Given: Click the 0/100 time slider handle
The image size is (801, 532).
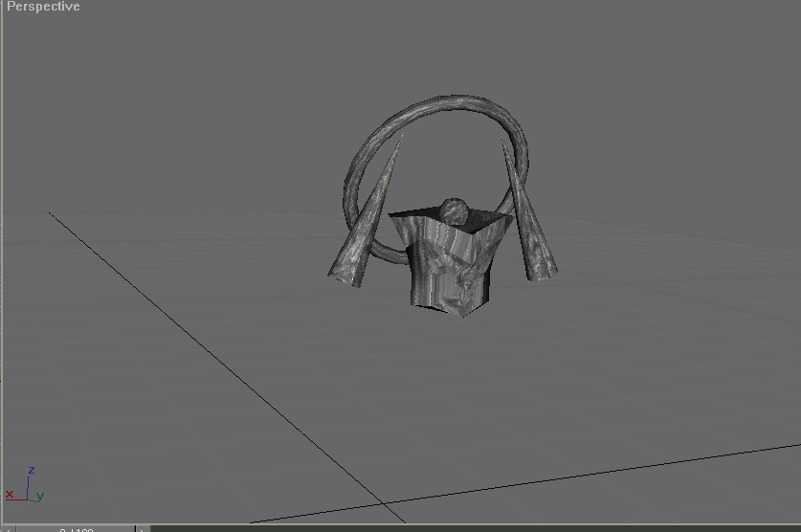Looking at the screenshot, I should (x=76, y=529).
